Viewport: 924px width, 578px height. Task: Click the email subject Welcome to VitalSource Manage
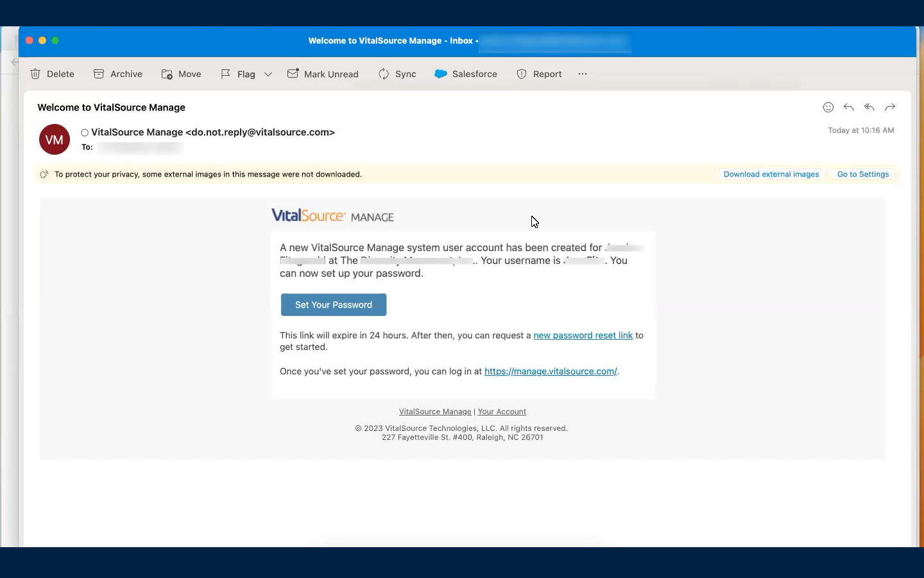click(112, 107)
